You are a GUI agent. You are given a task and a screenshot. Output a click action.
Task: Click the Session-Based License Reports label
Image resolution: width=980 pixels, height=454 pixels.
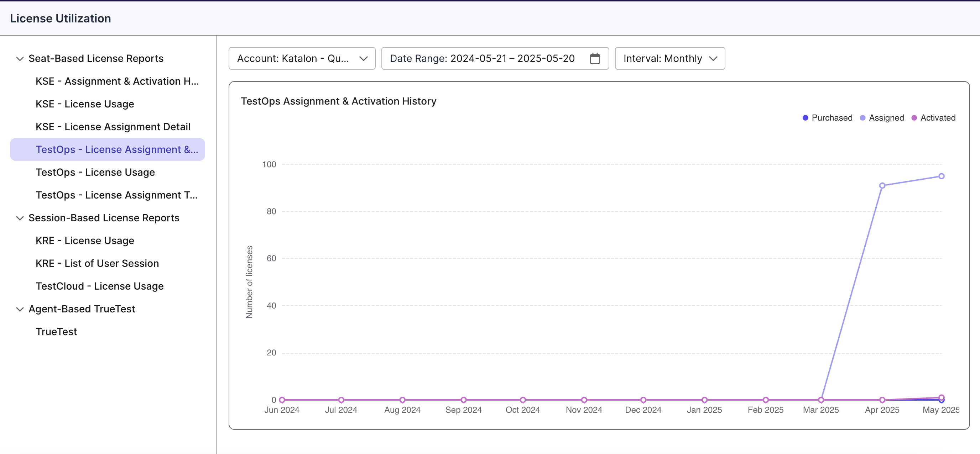pos(104,218)
